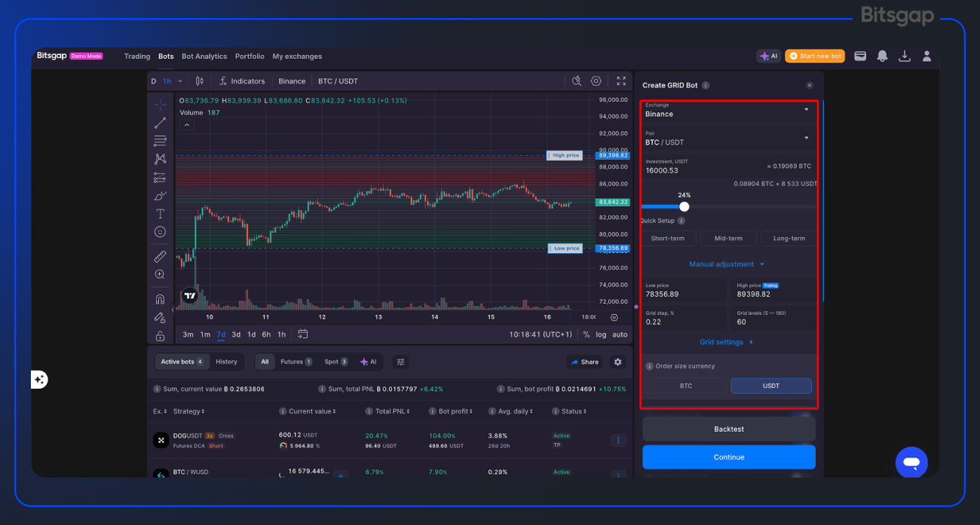Open the Portfolio page
Screen dimensions: 980x525
click(x=250, y=56)
